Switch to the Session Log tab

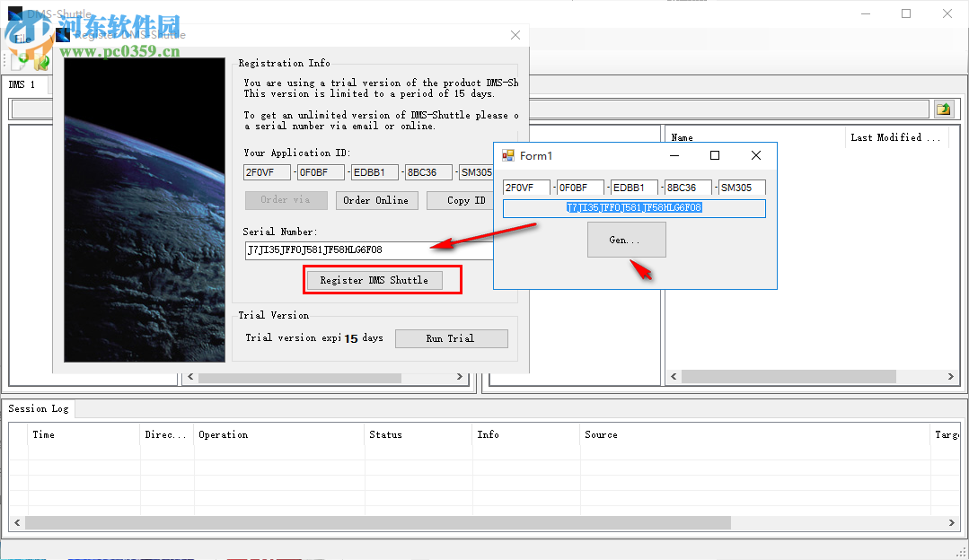click(38, 408)
